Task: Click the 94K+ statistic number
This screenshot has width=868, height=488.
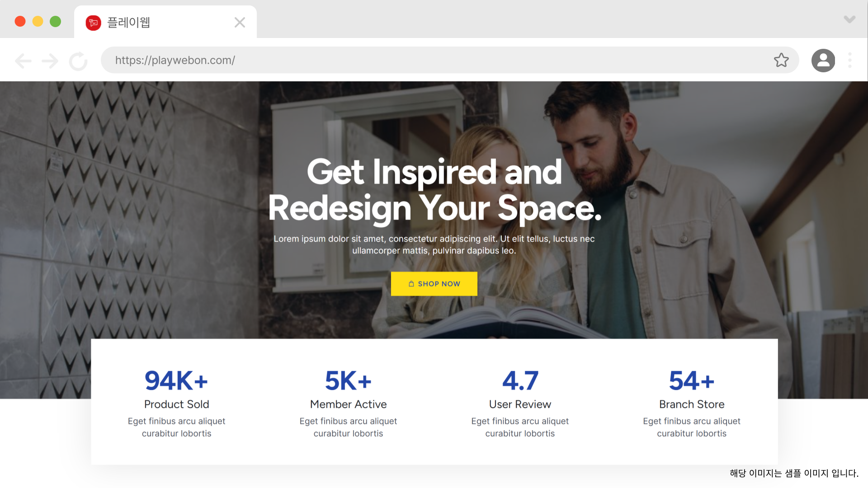Action: (176, 380)
